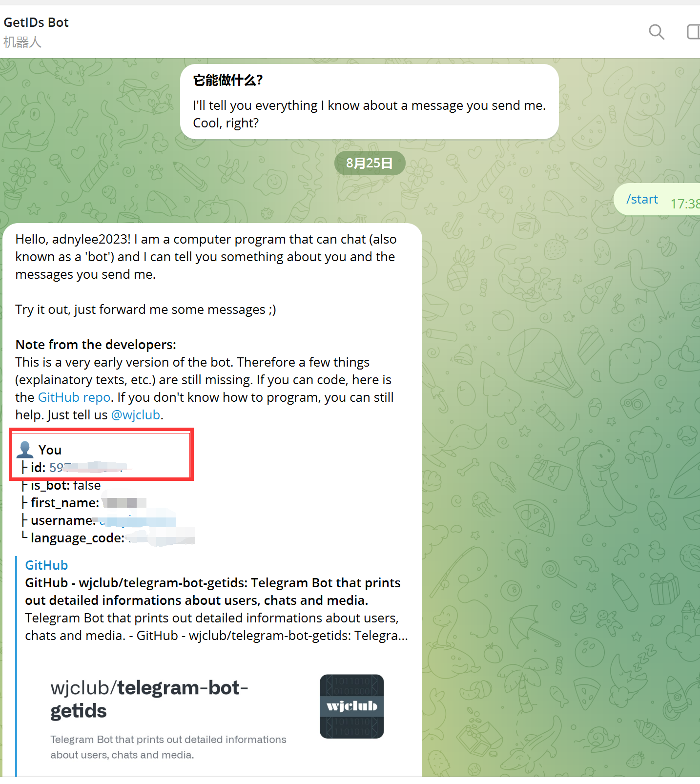Open the GitHub repo link

(x=74, y=397)
